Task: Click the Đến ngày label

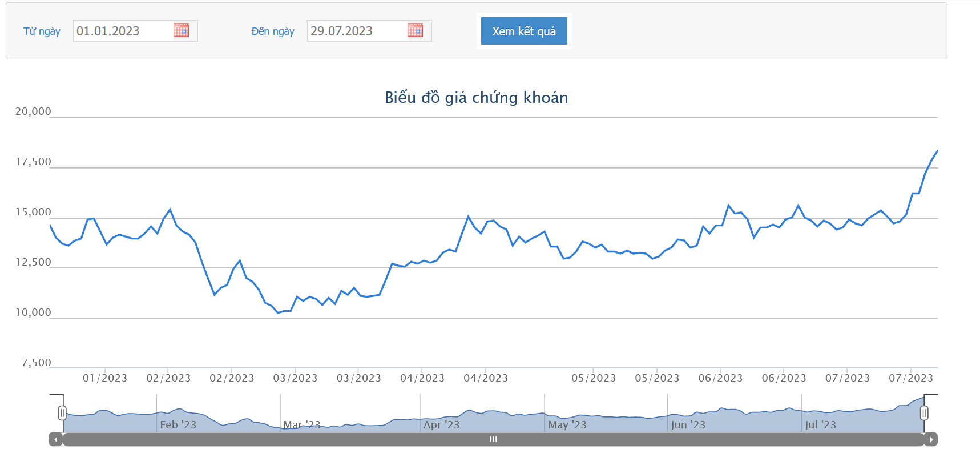Action: (273, 31)
